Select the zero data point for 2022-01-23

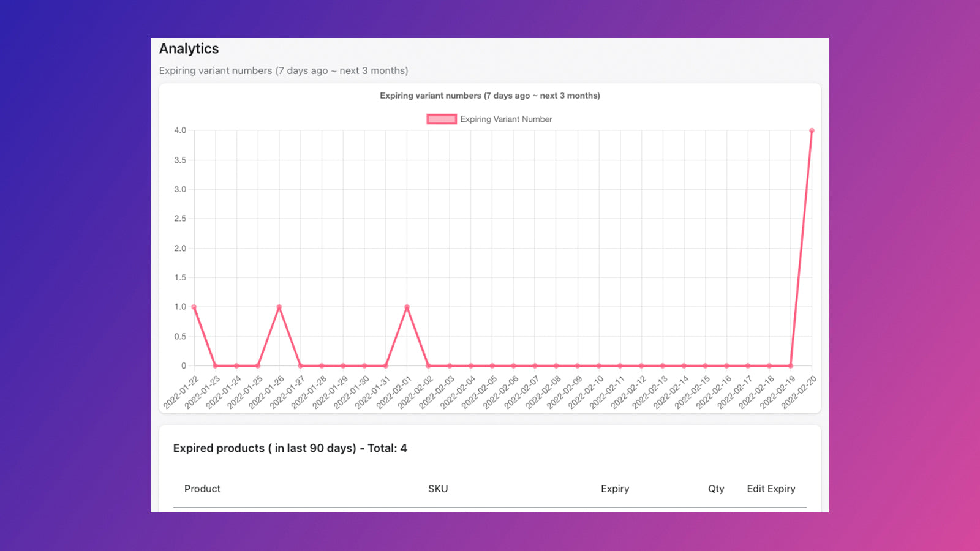point(215,365)
